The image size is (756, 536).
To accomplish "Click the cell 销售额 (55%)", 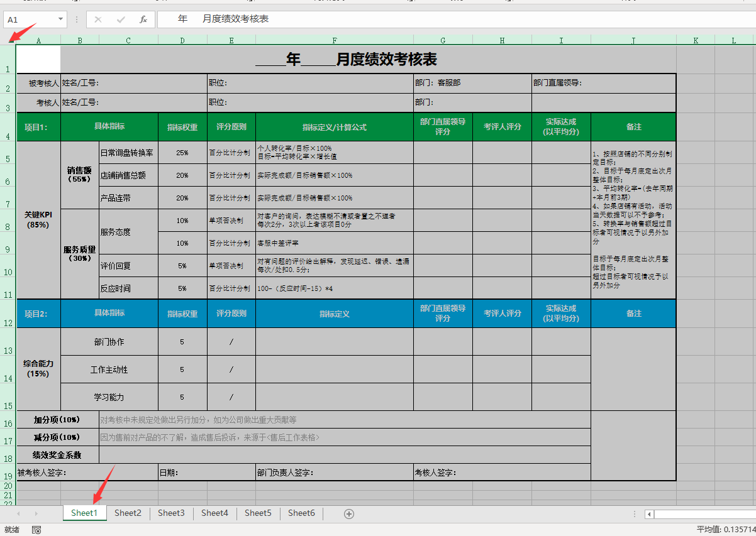I will click(x=80, y=175).
